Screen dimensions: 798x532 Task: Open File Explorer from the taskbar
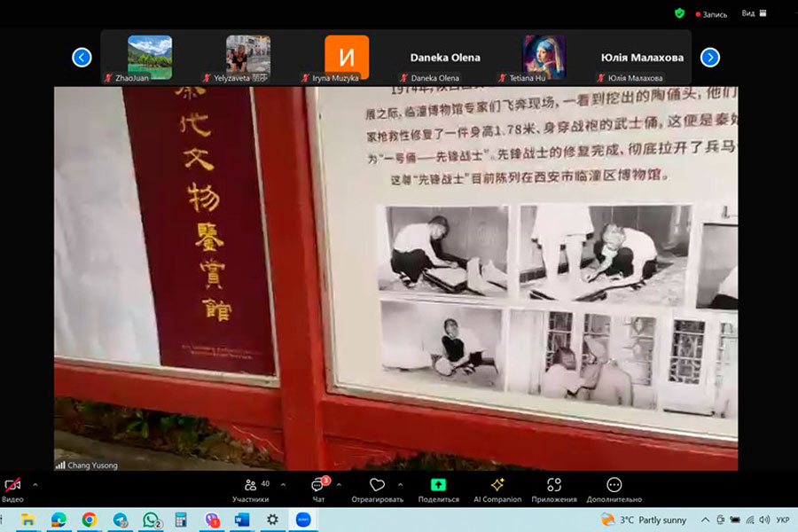(28, 520)
